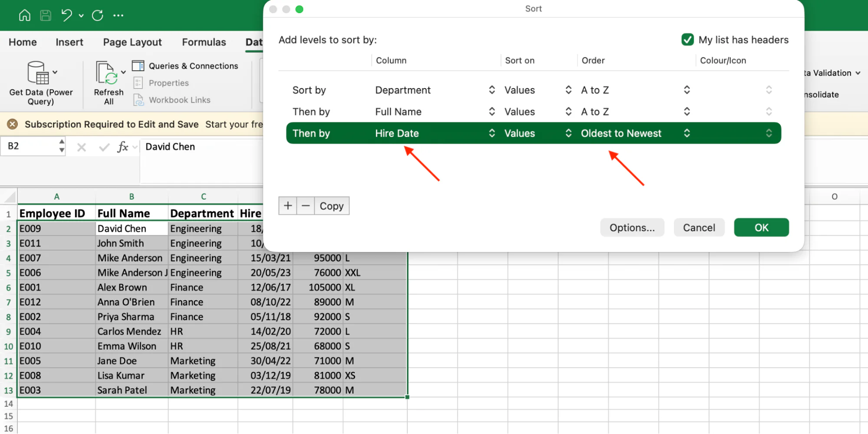Screen dimensions: 868x434
Task: Click the confirm entry checkmark icon
Action: tap(104, 148)
